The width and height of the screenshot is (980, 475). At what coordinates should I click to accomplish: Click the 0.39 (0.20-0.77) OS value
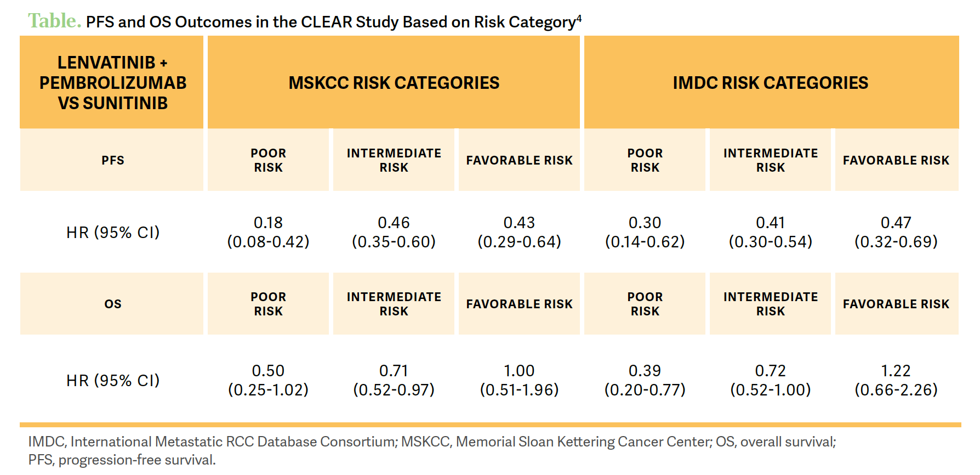click(645, 380)
